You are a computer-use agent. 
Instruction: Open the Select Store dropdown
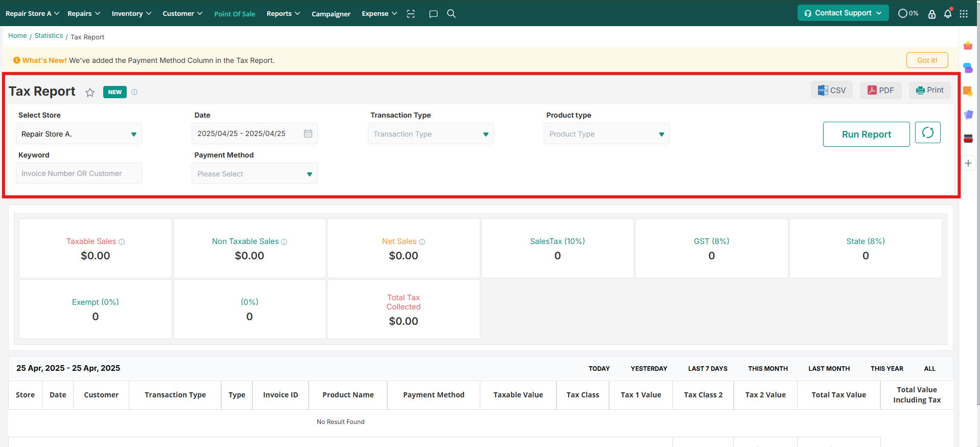[x=79, y=134]
